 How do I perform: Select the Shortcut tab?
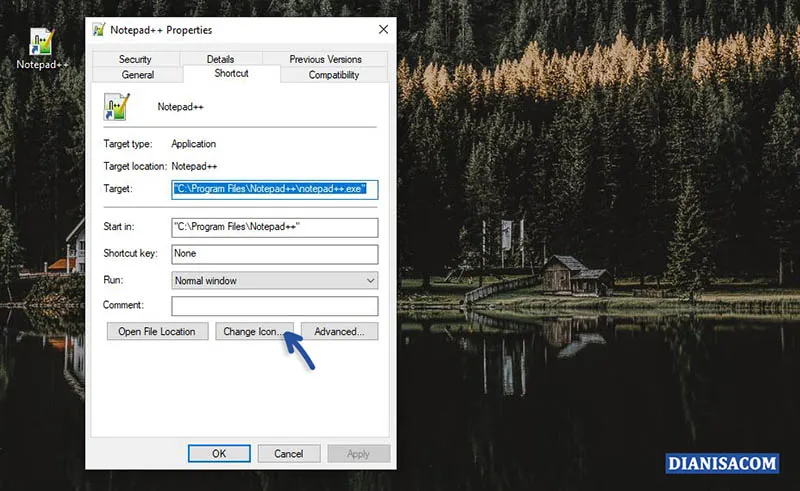pyautogui.click(x=232, y=73)
